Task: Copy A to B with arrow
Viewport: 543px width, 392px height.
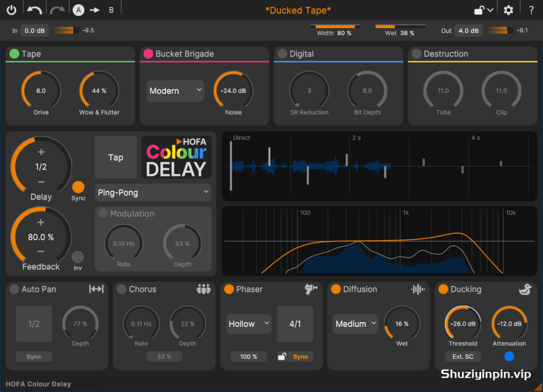Action: tap(95, 10)
